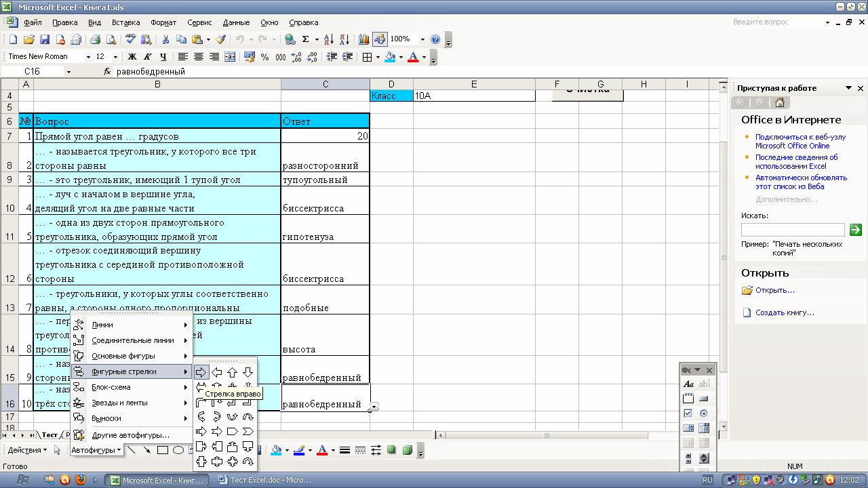Click the Increase Indent icon
The image size is (868, 488).
tap(347, 57)
